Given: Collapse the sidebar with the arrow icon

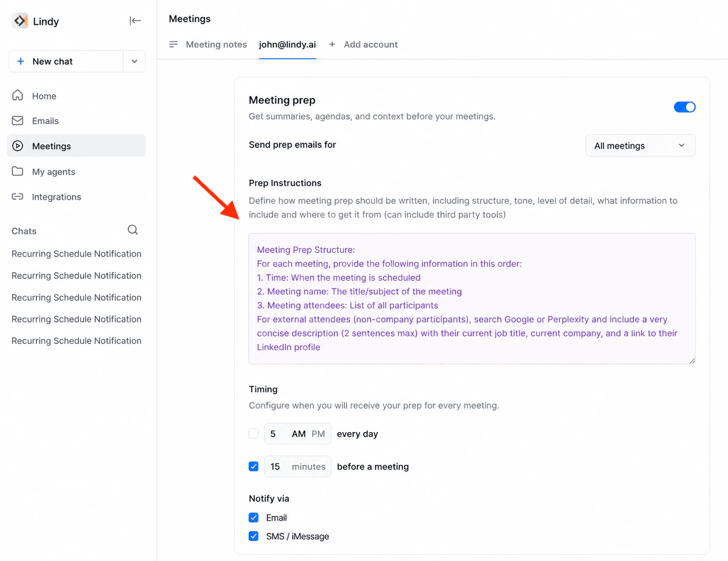Looking at the screenshot, I should 135,21.
